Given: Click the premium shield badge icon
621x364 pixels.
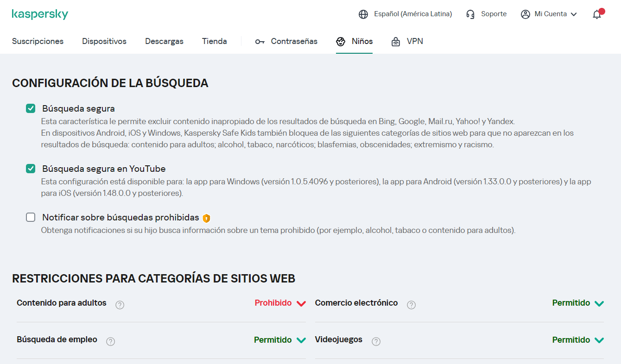Looking at the screenshot, I should click(206, 218).
